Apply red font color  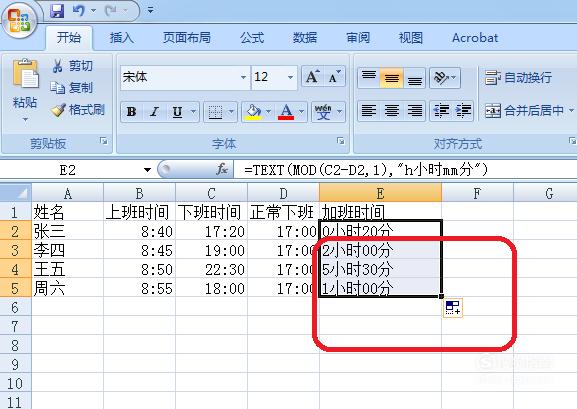point(286,112)
